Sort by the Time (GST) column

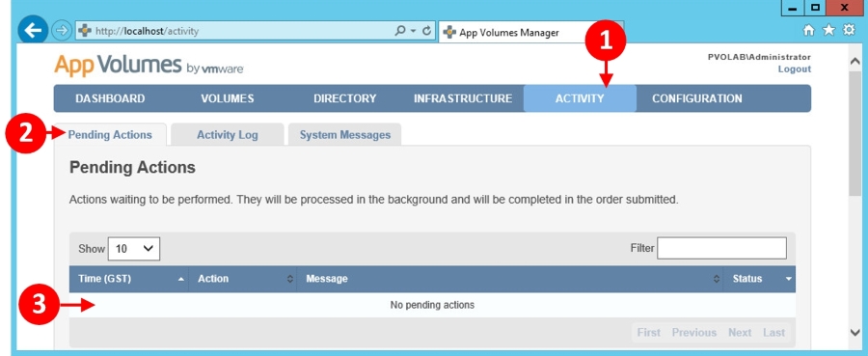[x=128, y=279]
